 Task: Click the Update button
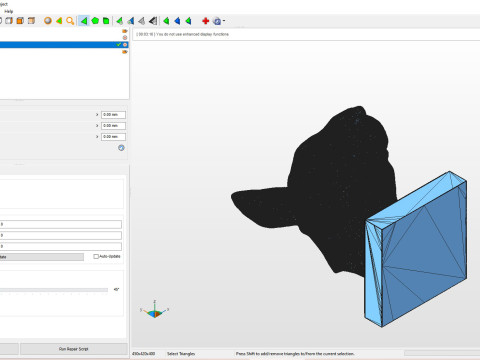point(42,257)
